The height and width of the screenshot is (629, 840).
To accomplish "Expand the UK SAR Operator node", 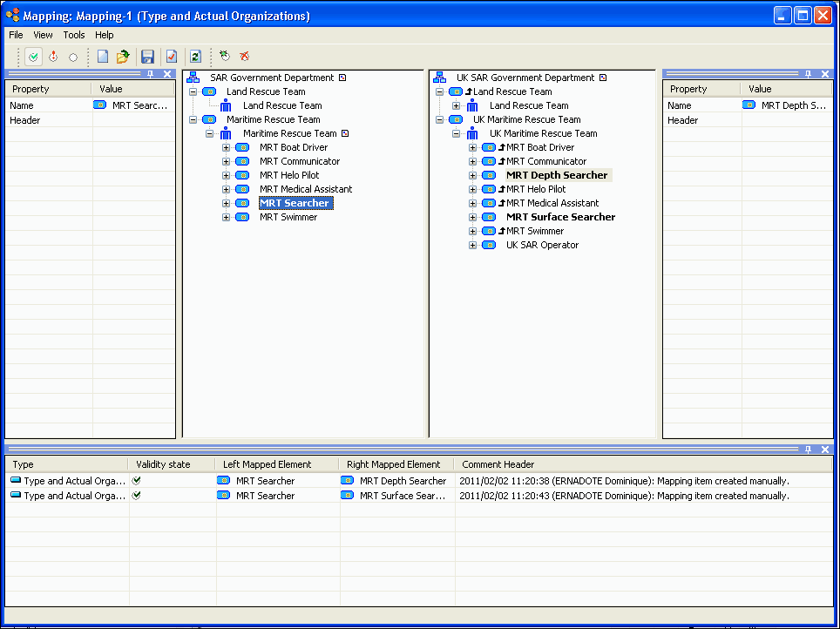I will (473, 245).
